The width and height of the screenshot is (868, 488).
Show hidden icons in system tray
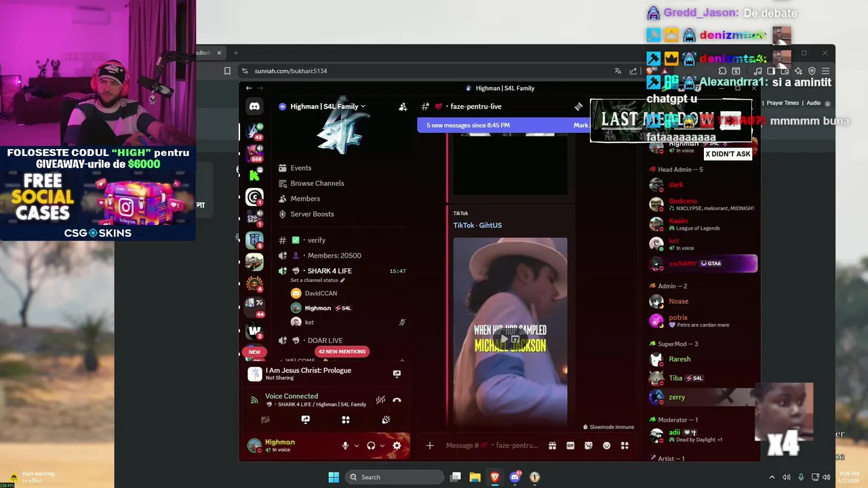coord(772,477)
